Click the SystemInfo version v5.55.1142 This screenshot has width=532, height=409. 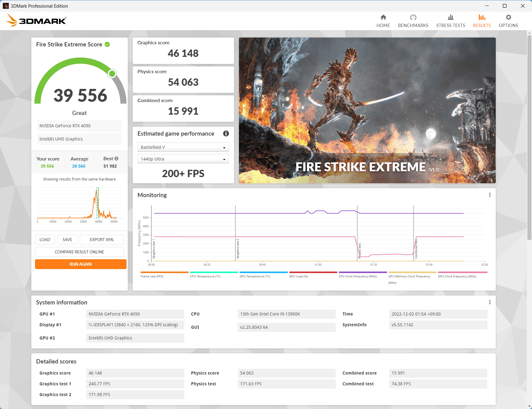pyautogui.click(x=438, y=325)
